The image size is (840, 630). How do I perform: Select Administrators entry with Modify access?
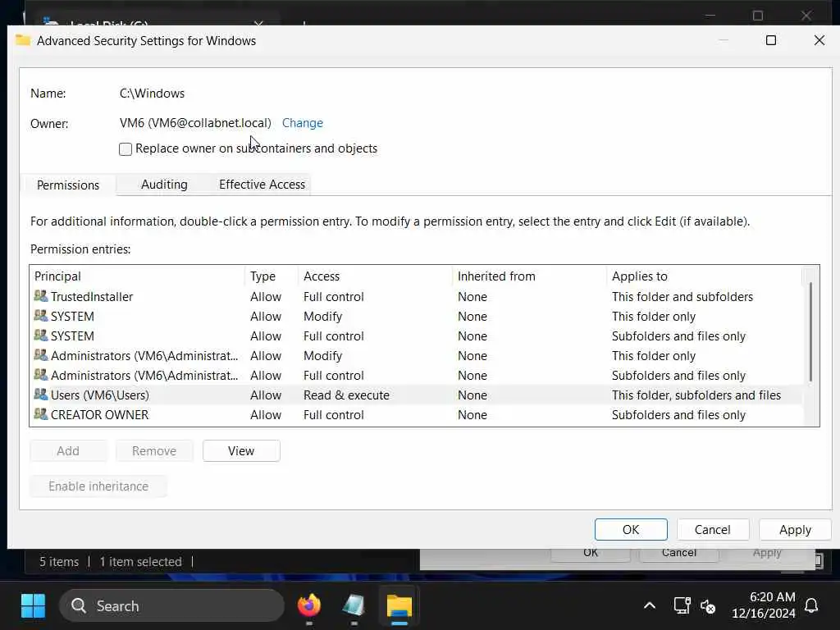coord(416,356)
